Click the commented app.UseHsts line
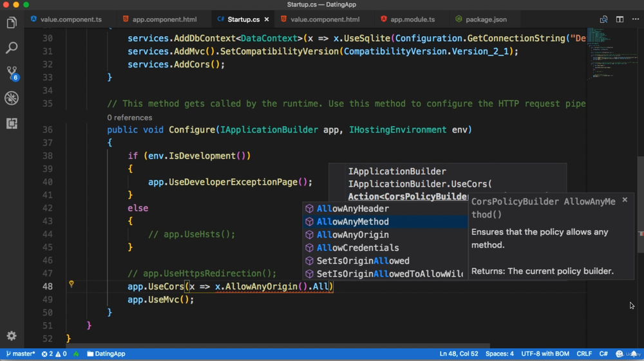The image size is (644, 361). tap(191, 234)
